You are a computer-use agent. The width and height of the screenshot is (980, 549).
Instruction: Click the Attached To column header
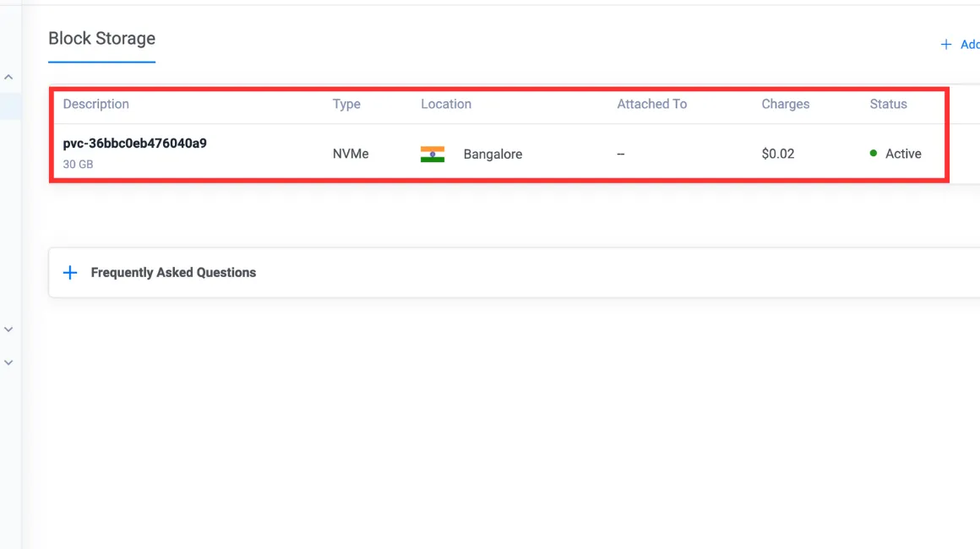coord(652,104)
